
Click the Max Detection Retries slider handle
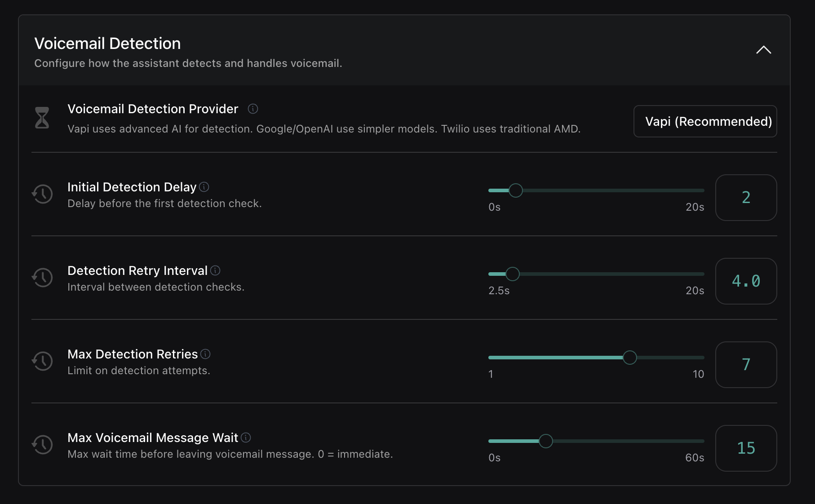tap(630, 357)
